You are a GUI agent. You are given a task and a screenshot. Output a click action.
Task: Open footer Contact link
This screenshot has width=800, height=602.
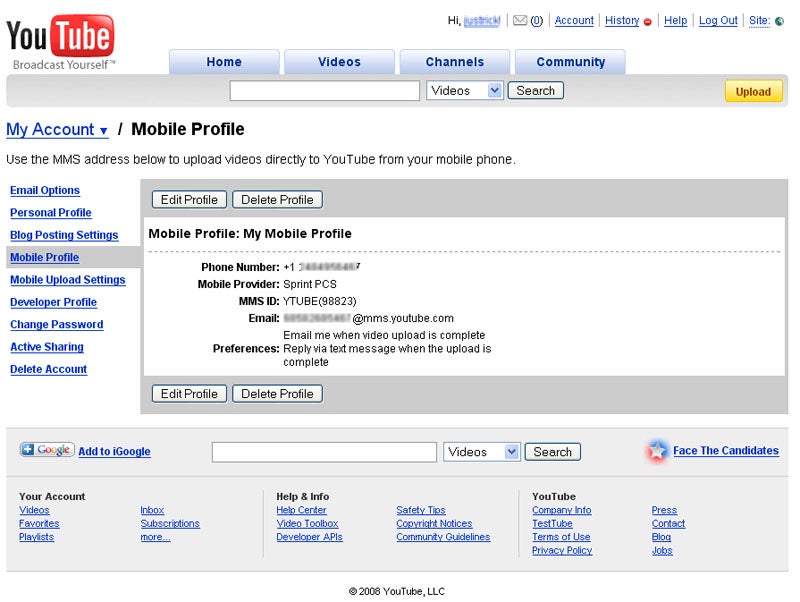[x=668, y=524]
